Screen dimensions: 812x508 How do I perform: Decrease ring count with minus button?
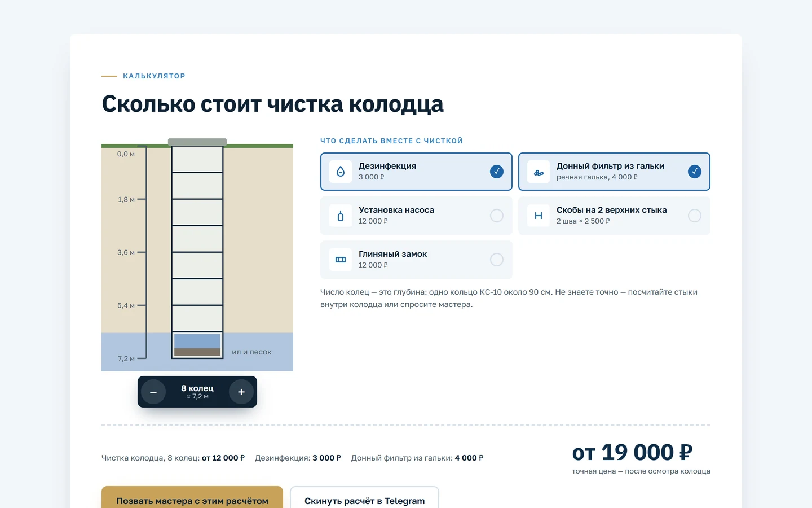click(x=153, y=392)
